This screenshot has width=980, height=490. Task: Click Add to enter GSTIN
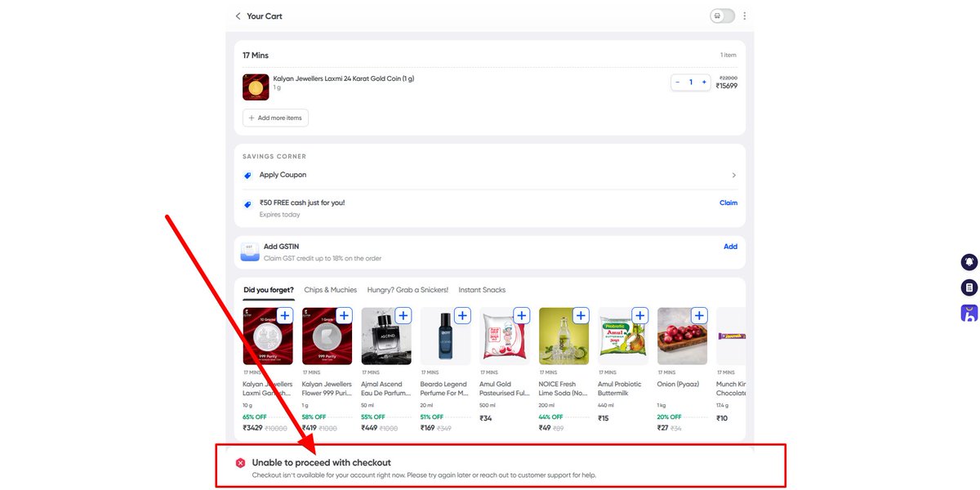click(730, 247)
